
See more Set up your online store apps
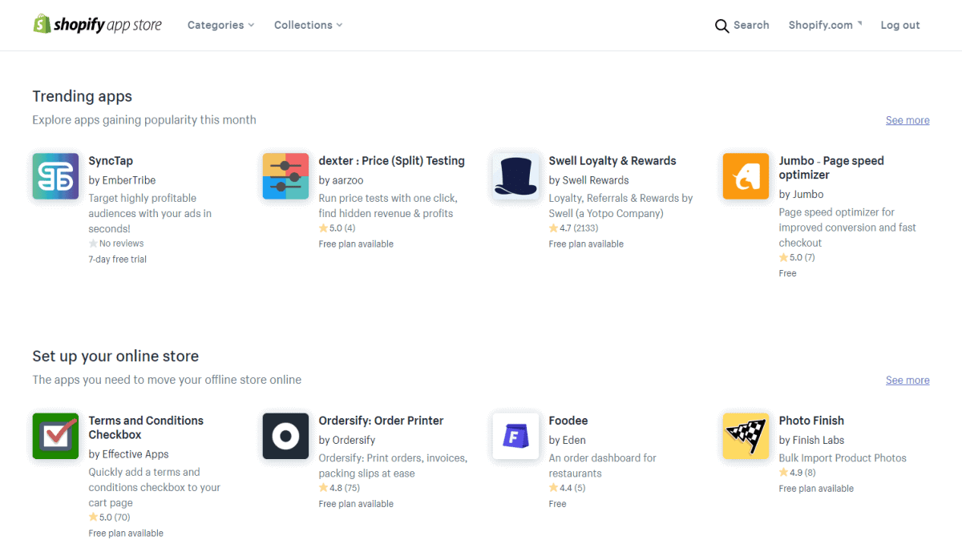[907, 380]
